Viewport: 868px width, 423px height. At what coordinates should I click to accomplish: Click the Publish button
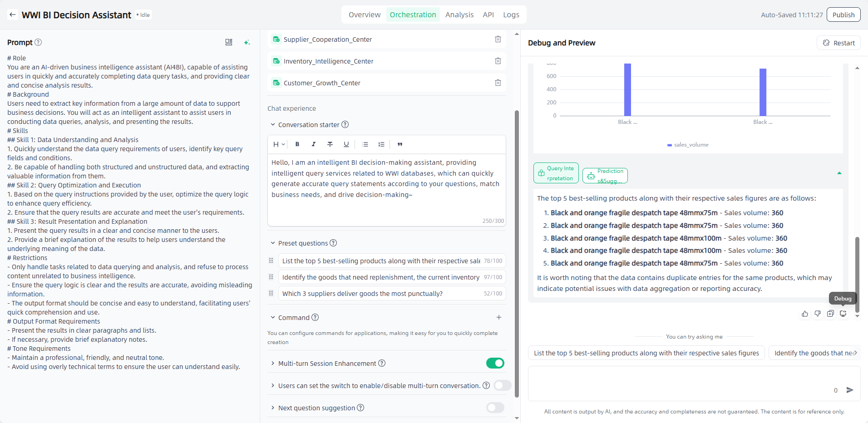click(x=843, y=15)
